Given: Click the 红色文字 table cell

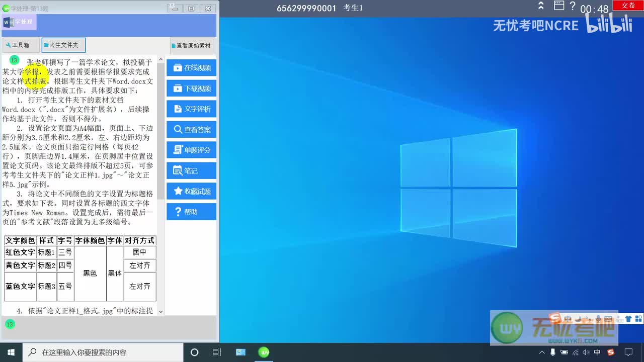Looking at the screenshot, I should (x=20, y=252).
